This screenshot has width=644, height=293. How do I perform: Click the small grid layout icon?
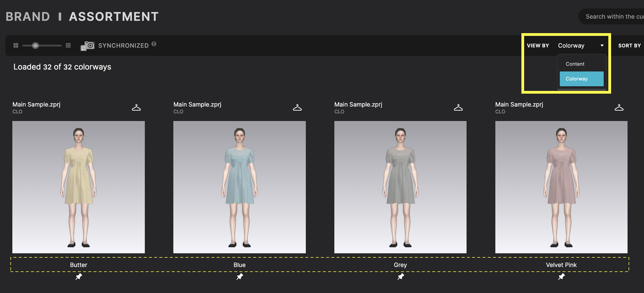tap(16, 45)
